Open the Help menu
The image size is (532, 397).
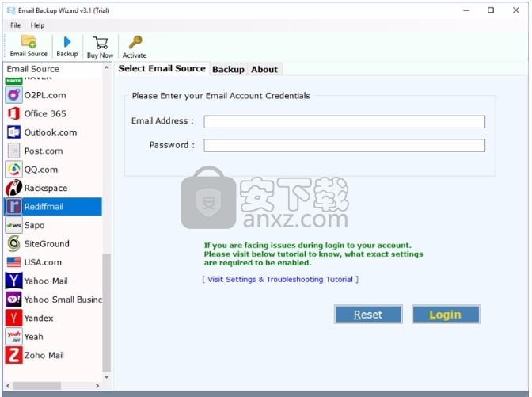[x=37, y=25]
